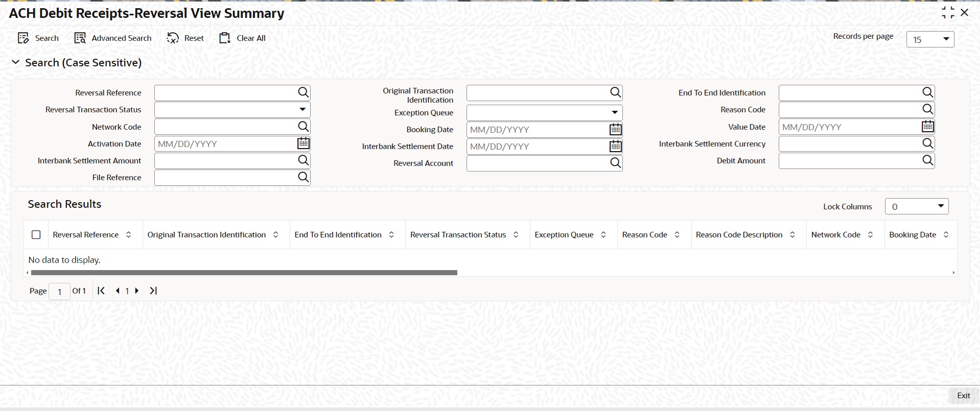Sort by Reason Code Description column

coord(792,235)
